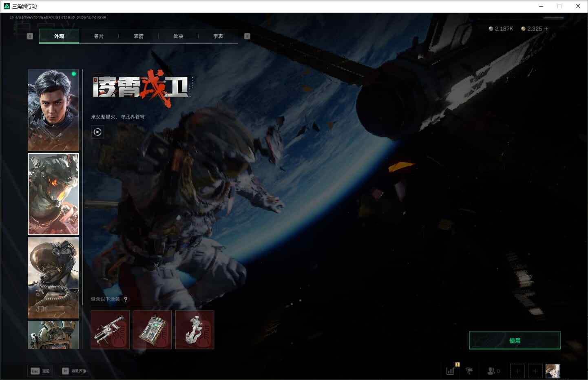Open the statistics bar chart icon

[x=450, y=371]
